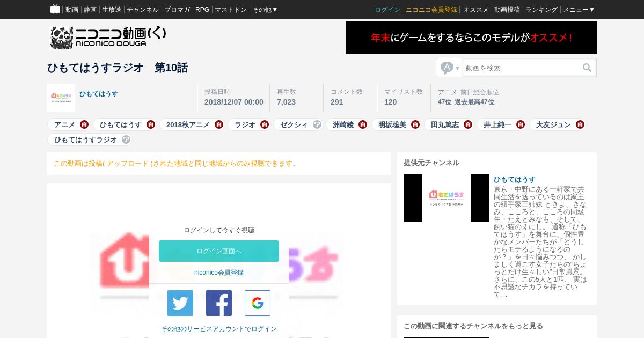Screen dimensions: 644x338
Task: Open the grey dictionary icon beside ひもてはうすラジオ
Action: pyautogui.click(x=126, y=139)
